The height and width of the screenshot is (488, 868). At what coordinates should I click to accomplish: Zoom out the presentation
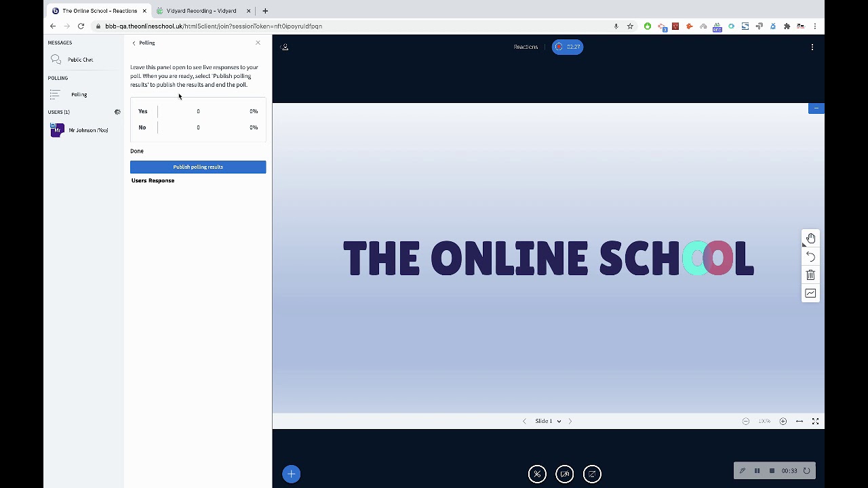tap(746, 421)
